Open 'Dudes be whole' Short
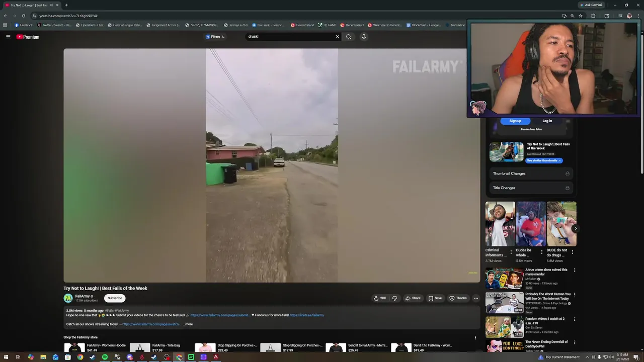This screenshot has height=362, width=644. click(x=531, y=224)
